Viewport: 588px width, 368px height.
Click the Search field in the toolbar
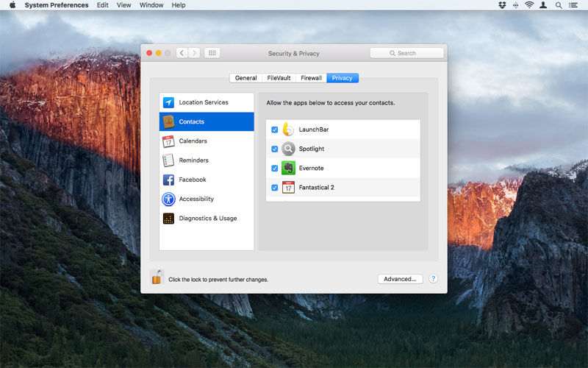[x=407, y=53]
